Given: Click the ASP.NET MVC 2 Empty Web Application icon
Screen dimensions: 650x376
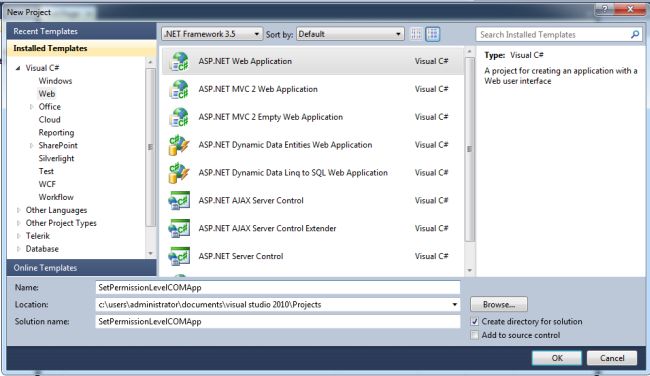Looking at the screenshot, I should click(x=179, y=117).
